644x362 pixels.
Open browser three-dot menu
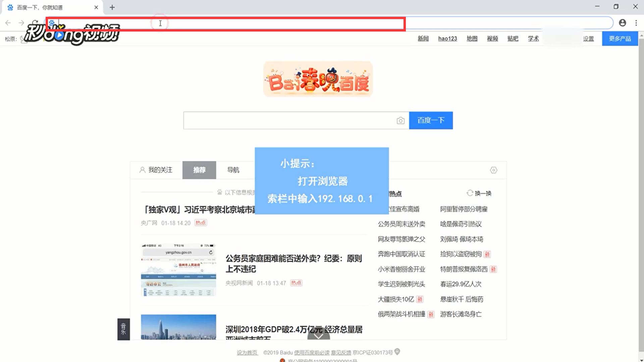(x=636, y=22)
